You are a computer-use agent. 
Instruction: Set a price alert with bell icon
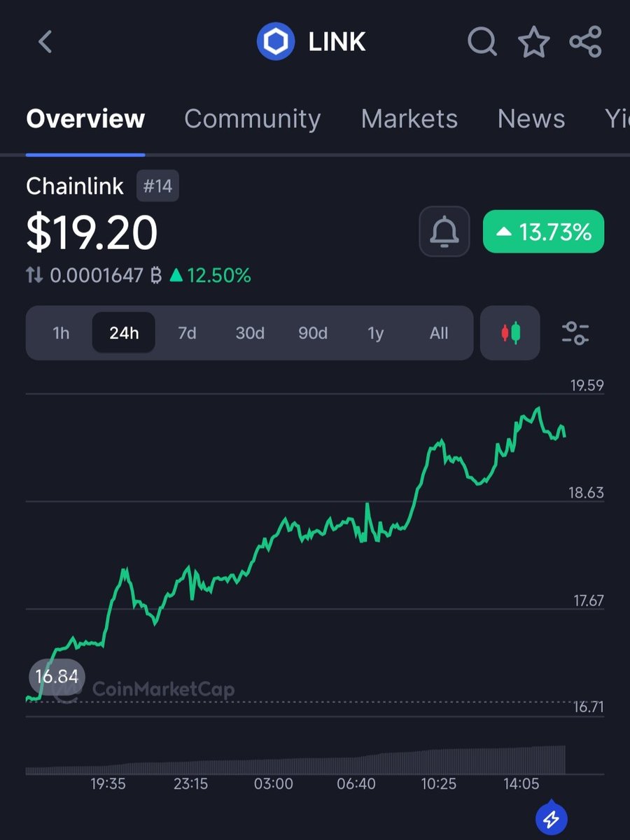pyautogui.click(x=444, y=231)
